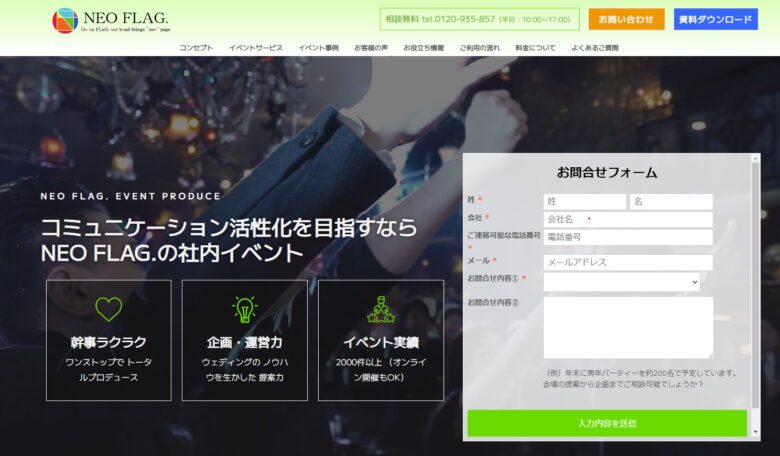Open the ご利用の流れ menu item
Image resolution: width=780 pixels, height=456 pixels.
(x=480, y=48)
